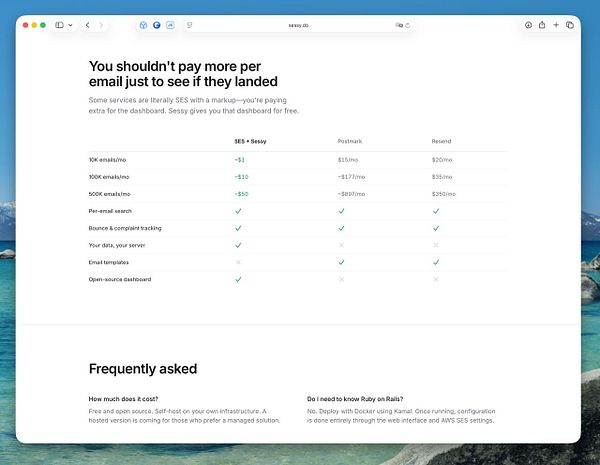Image resolution: width=600 pixels, height=465 pixels.
Task: Click Resend's X mark for Open-source dashboard
Action: (x=435, y=279)
